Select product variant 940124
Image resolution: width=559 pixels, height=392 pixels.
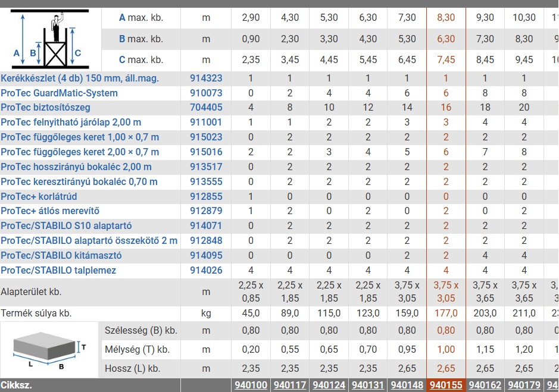pos(329,385)
